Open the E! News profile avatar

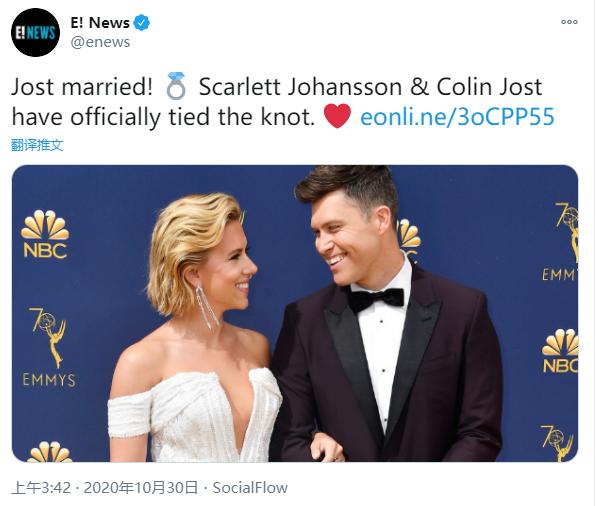point(35,32)
